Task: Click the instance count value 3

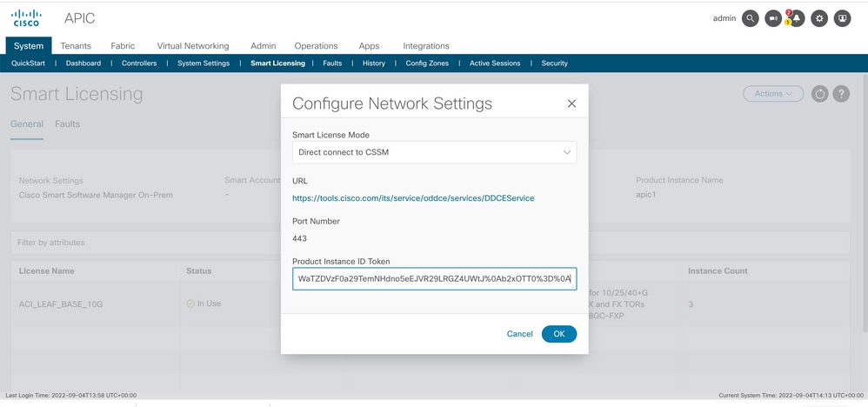Action: click(x=691, y=304)
